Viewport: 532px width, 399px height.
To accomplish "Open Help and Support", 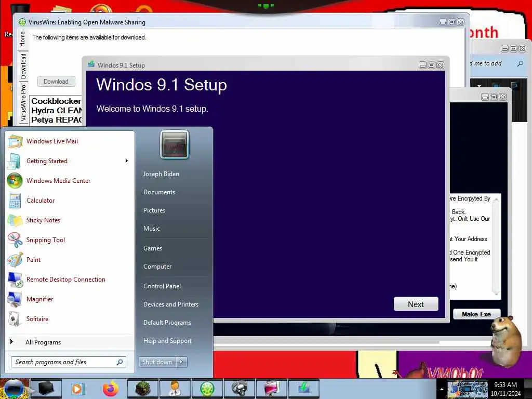I will tap(167, 341).
